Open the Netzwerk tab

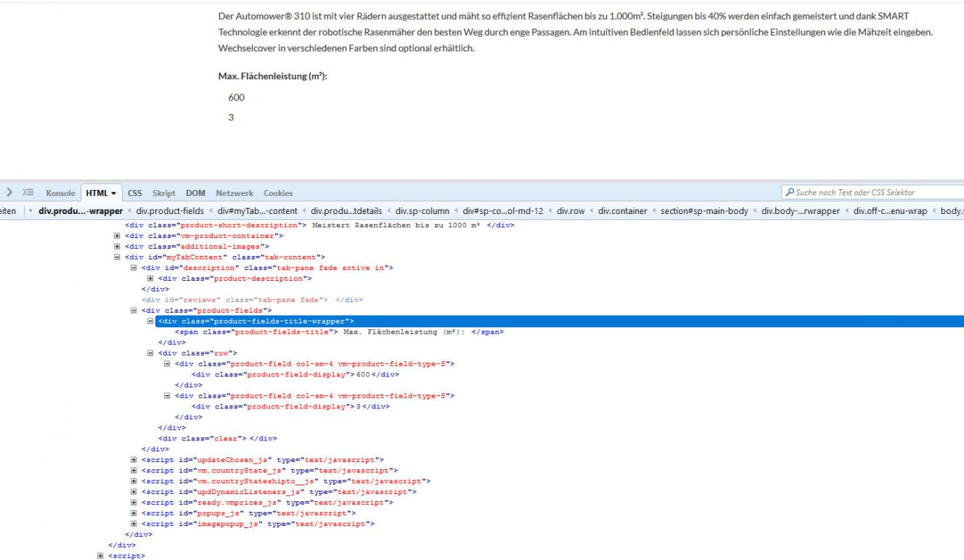coord(234,193)
